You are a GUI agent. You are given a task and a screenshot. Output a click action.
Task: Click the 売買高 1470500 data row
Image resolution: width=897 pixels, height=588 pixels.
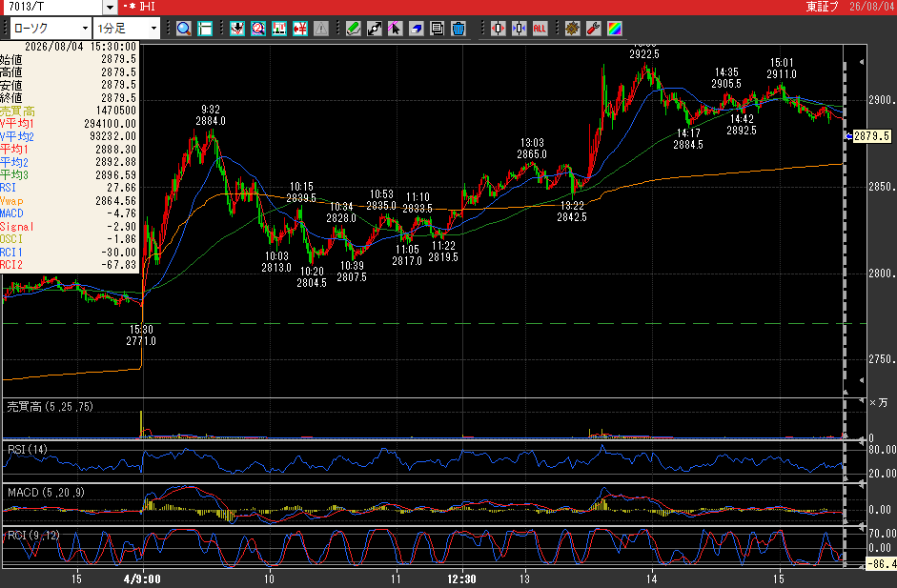[69, 111]
